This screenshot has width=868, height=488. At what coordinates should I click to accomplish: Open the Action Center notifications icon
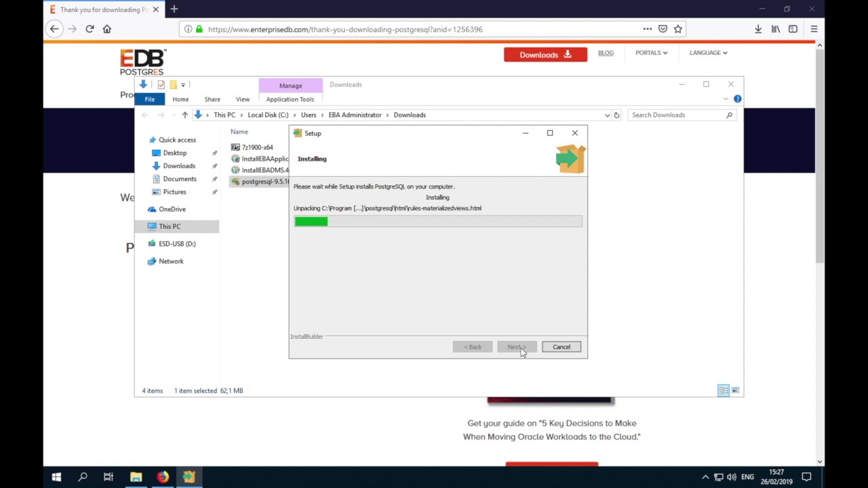click(806, 477)
